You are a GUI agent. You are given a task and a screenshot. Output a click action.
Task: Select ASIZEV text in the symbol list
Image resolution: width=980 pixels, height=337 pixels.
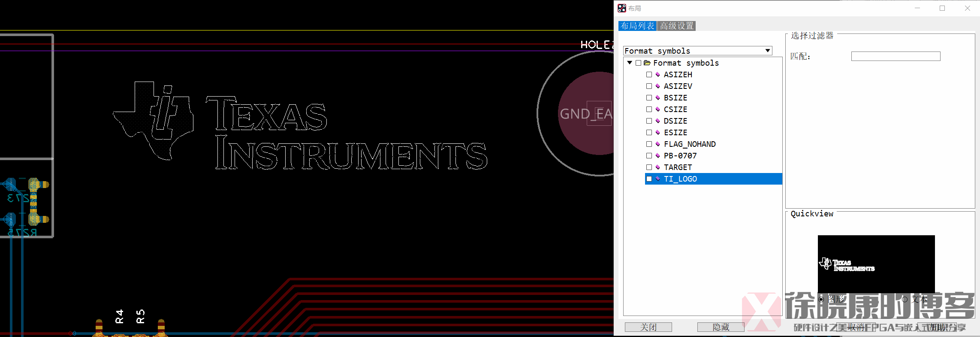coord(678,86)
